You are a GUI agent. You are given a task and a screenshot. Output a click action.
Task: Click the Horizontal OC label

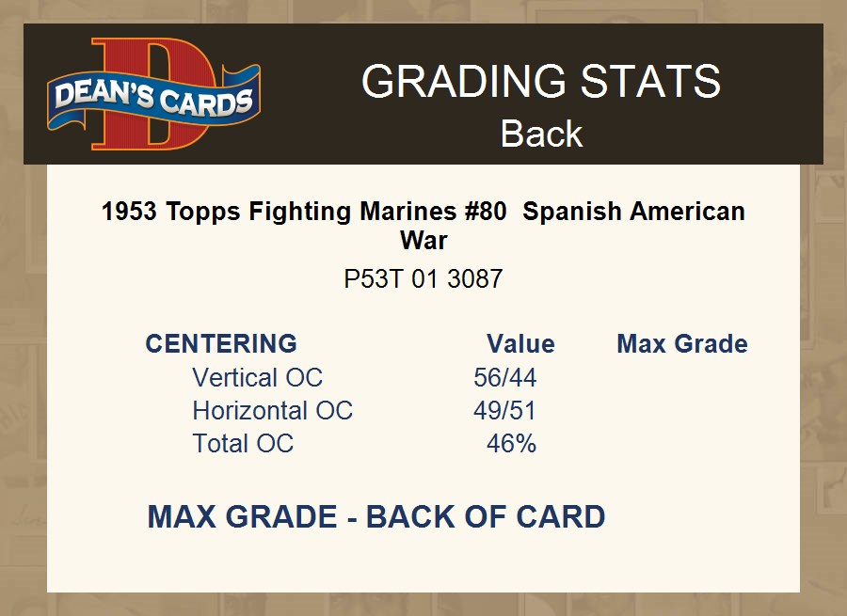click(272, 411)
